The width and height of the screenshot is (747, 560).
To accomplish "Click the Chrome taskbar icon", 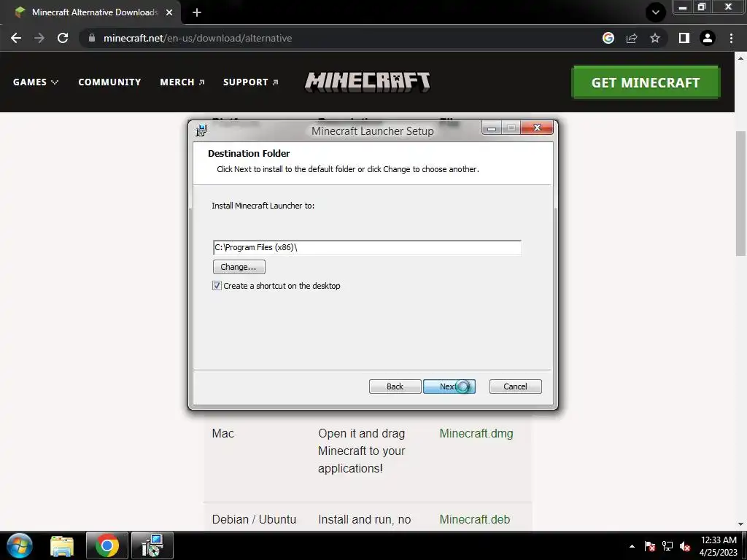I will tap(107, 545).
